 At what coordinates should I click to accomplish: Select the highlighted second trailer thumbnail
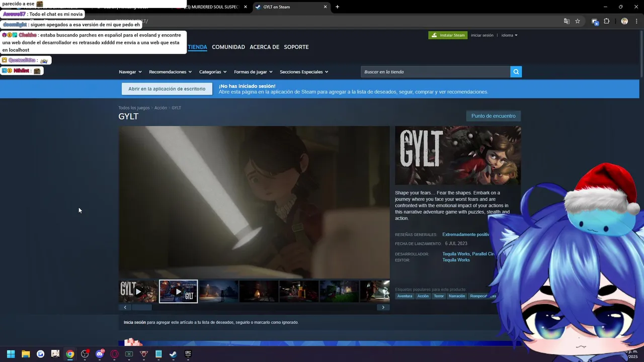(x=179, y=291)
